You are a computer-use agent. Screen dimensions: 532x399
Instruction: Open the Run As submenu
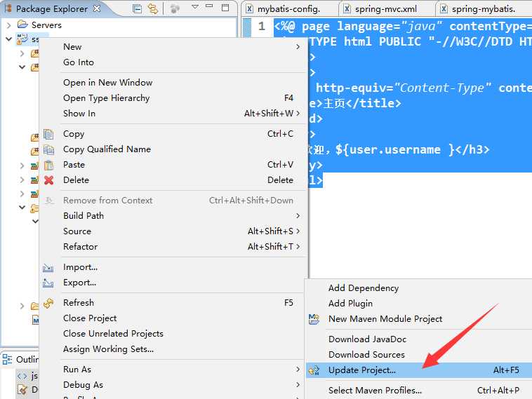click(x=173, y=370)
